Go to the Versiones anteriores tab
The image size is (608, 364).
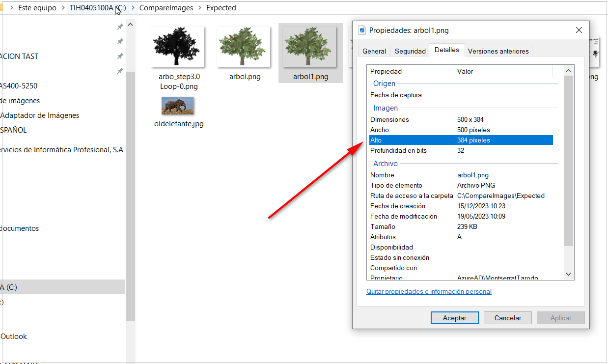498,51
